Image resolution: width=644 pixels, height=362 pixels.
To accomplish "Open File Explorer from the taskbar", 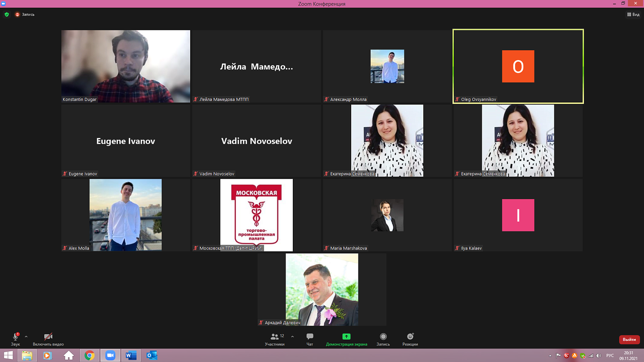I will (27, 355).
